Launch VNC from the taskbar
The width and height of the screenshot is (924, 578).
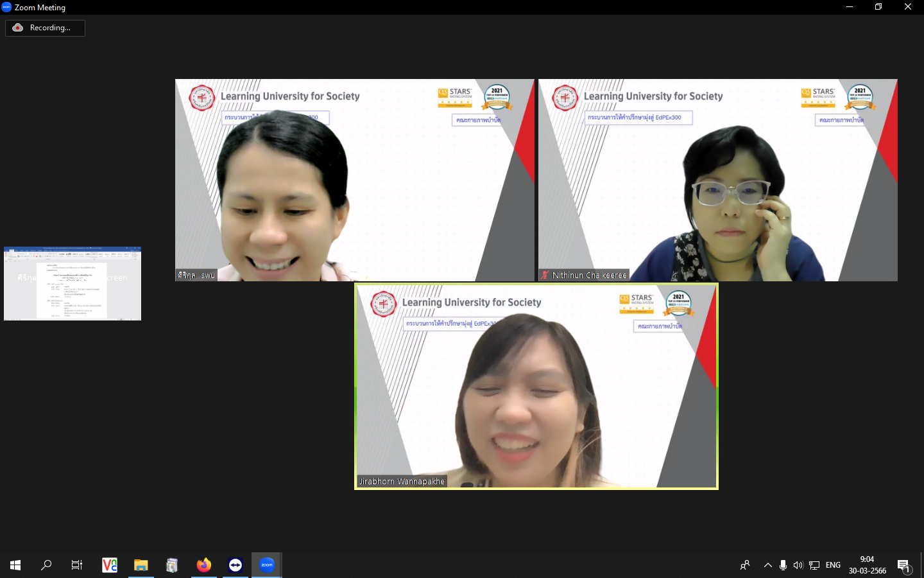pos(110,565)
